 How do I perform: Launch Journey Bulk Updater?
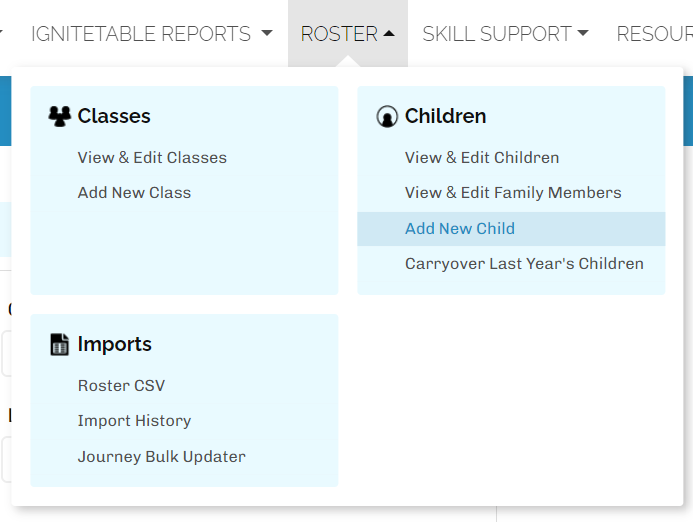pyautogui.click(x=162, y=457)
